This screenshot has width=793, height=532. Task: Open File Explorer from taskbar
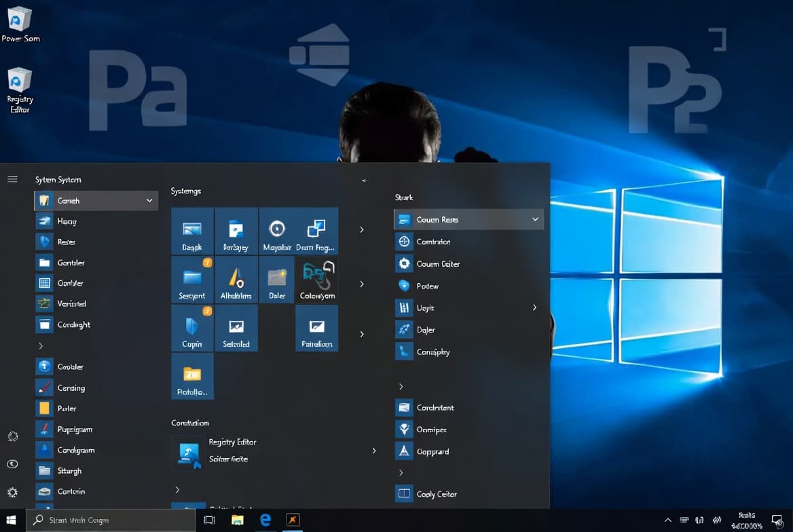[237, 520]
